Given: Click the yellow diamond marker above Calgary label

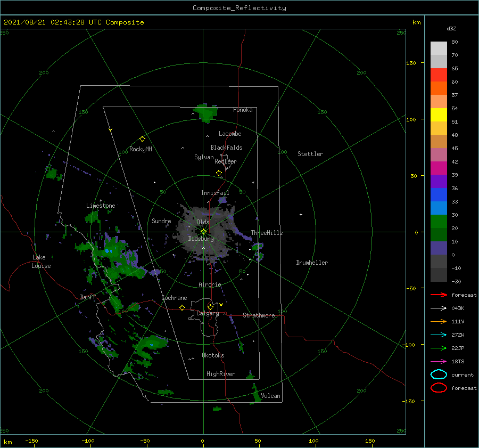Looking at the screenshot, I should tap(210, 307).
